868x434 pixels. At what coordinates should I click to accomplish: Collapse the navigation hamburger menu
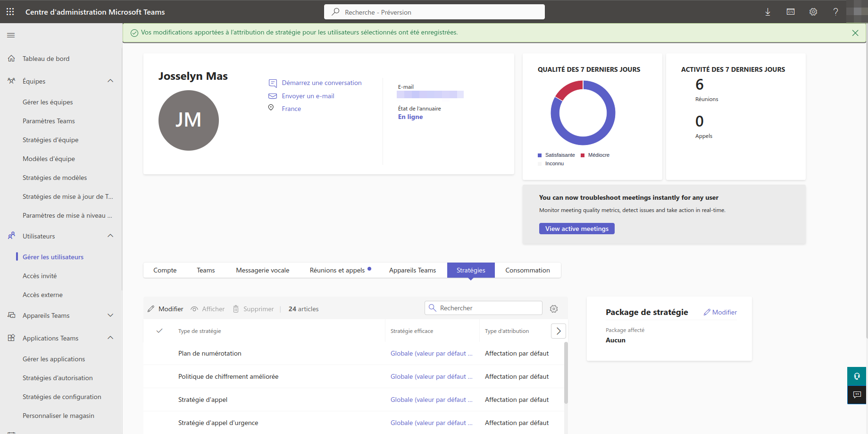point(11,35)
